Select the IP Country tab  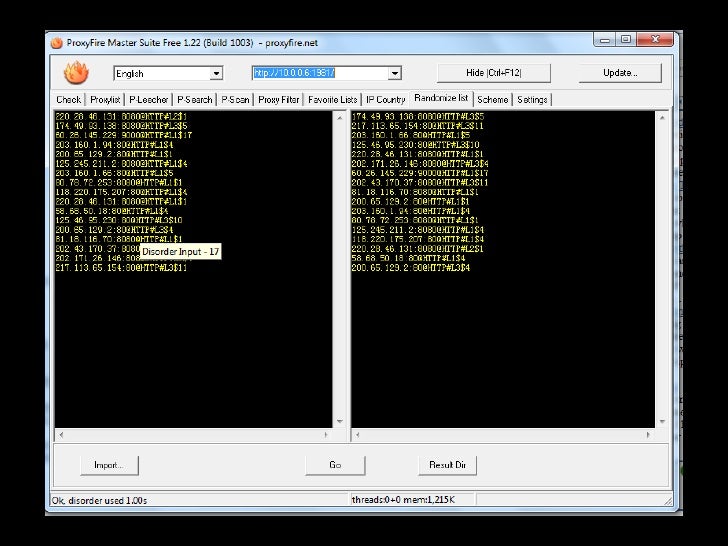pyautogui.click(x=385, y=99)
